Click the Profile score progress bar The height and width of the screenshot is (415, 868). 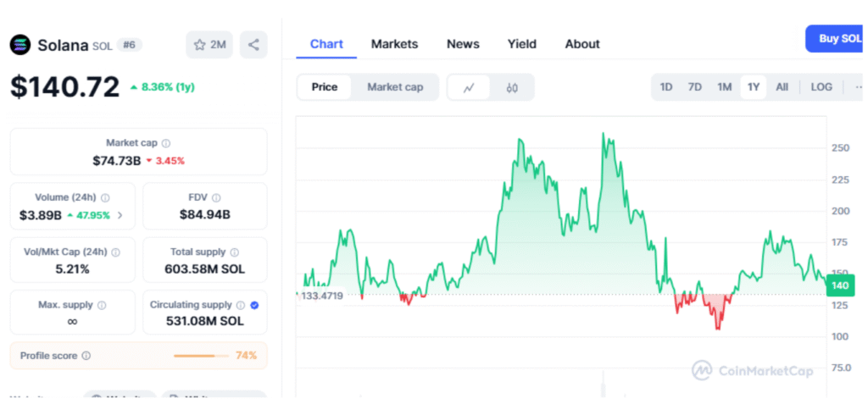coord(201,356)
